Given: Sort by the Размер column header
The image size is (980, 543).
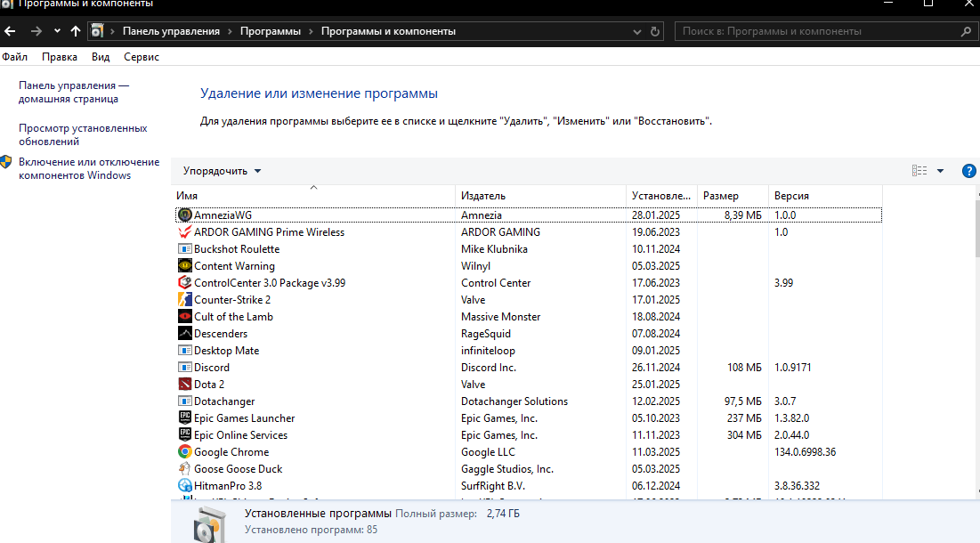Looking at the screenshot, I should point(733,196).
